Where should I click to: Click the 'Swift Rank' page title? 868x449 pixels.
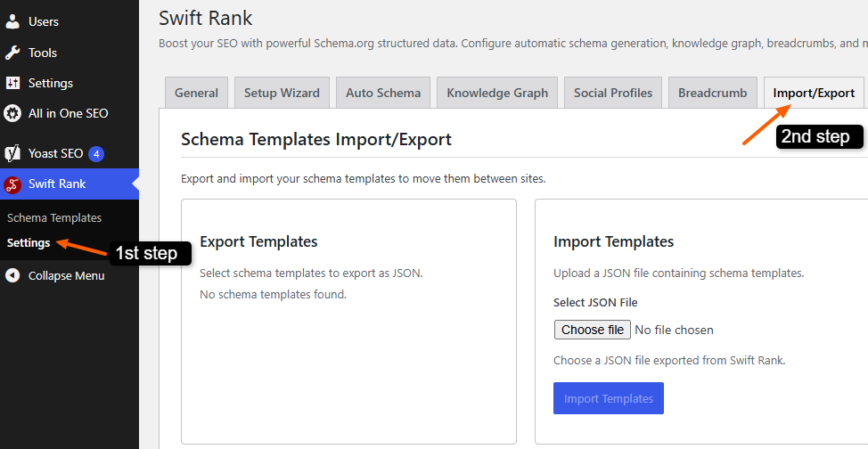205,19
